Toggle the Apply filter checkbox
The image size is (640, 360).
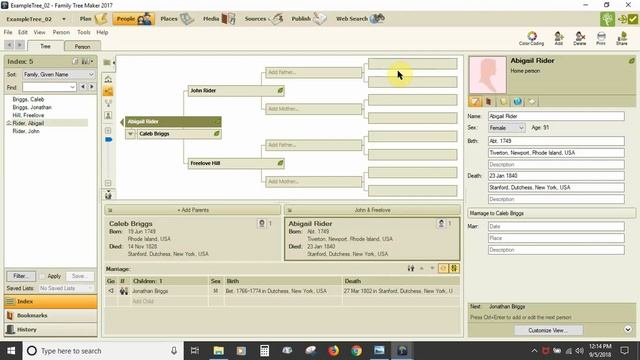[42, 276]
